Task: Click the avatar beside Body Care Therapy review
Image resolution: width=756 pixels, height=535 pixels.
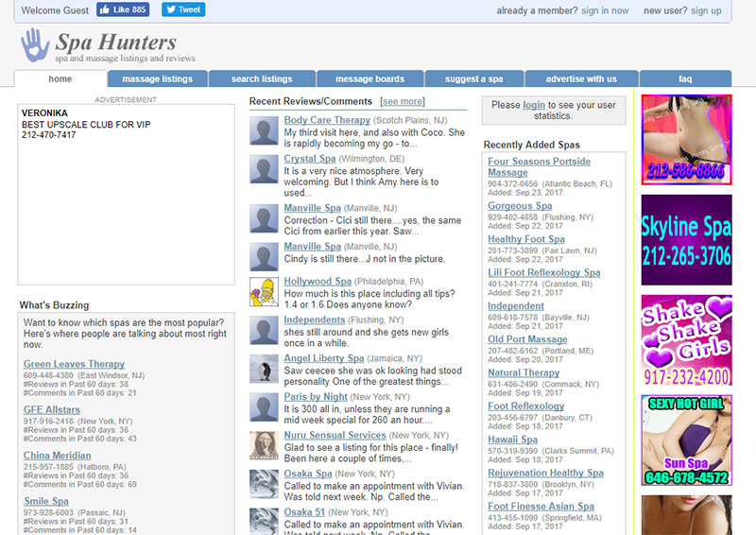Action: 264,130
